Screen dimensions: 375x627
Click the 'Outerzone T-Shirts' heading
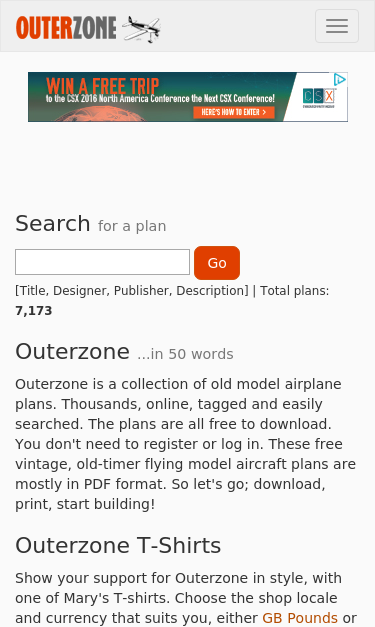click(118, 545)
